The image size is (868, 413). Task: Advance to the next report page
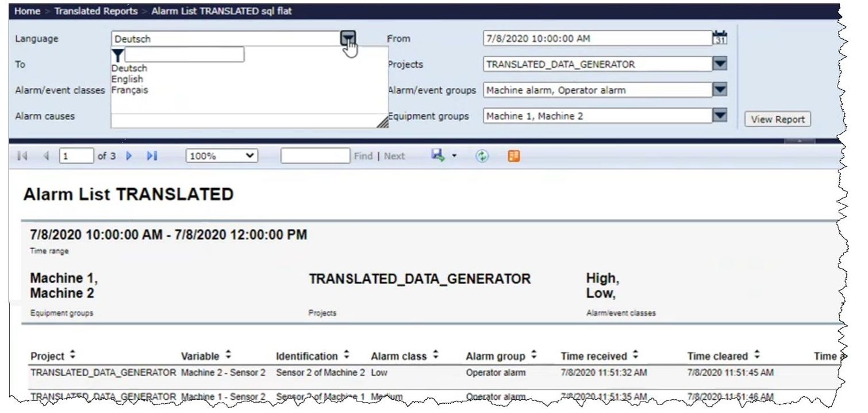point(129,156)
